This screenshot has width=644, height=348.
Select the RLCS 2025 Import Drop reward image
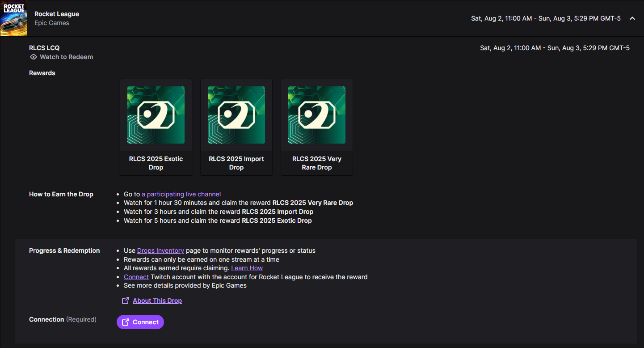click(x=236, y=115)
